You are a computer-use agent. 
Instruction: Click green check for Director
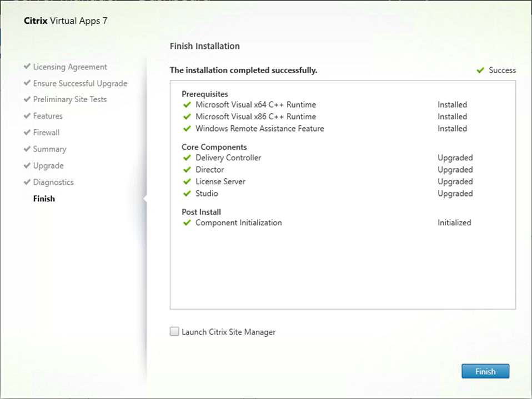pyautogui.click(x=187, y=170)
